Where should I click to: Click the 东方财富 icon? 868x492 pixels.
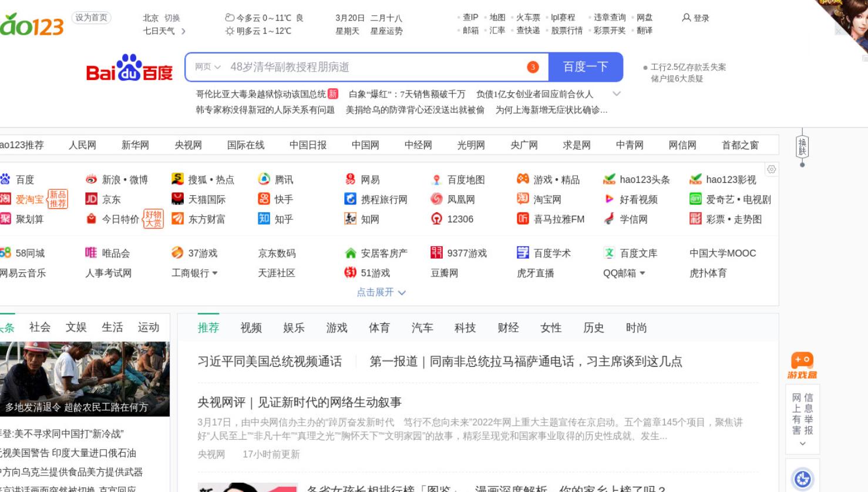coord(177,219)
